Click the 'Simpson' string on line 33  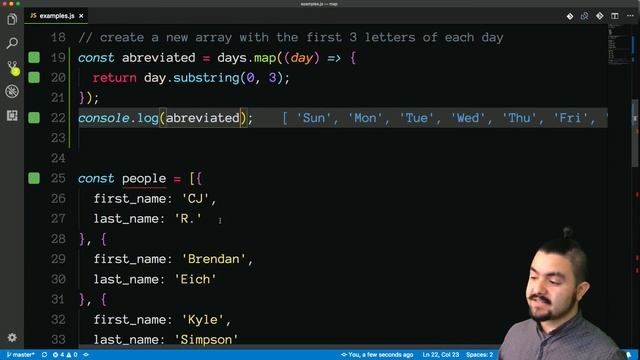pos(206,340)
